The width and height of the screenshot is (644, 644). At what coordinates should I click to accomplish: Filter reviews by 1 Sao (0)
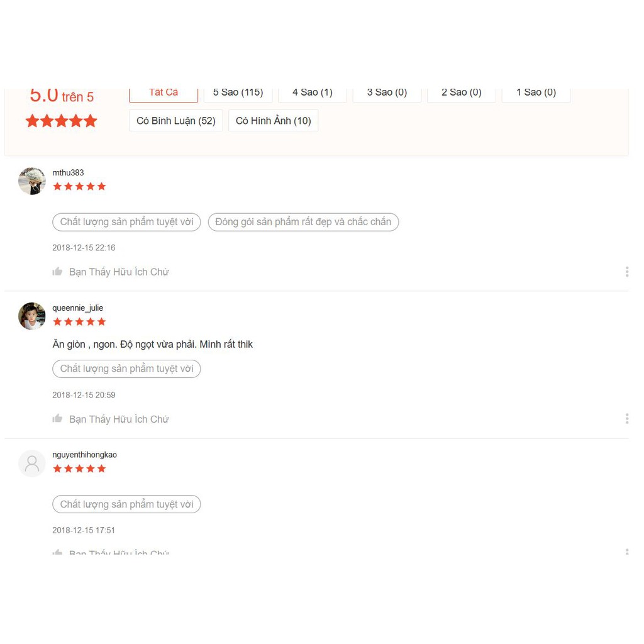click(x=536, y=94)
